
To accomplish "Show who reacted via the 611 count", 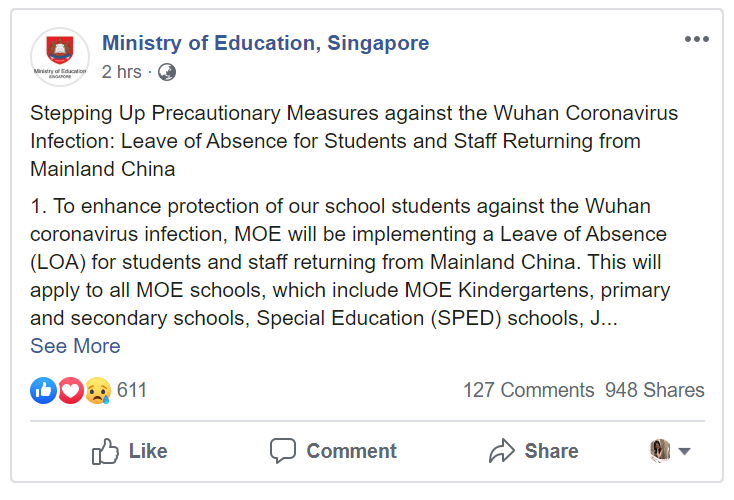I will click(x=132, y=390).
